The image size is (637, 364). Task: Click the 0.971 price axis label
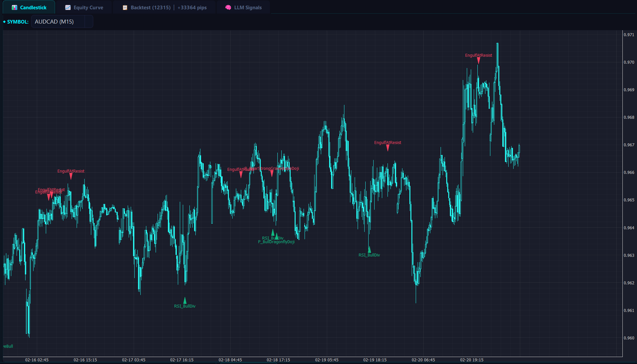pyautogui.click(x=629, y=35)
